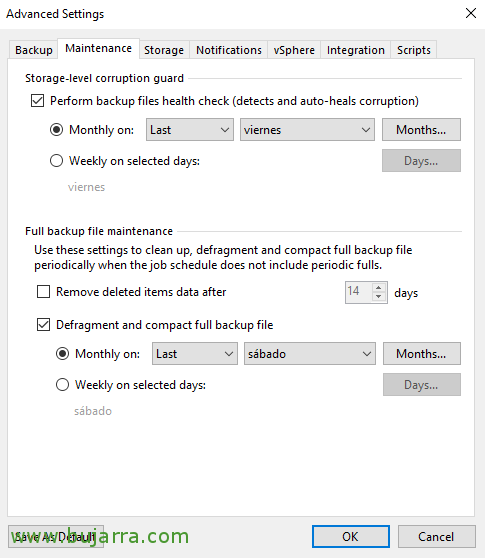Decrease the deleted items days value
Image resolution: width=485 pixels, height=558 pixels.
pyautogui.click(x=379, y=297)
